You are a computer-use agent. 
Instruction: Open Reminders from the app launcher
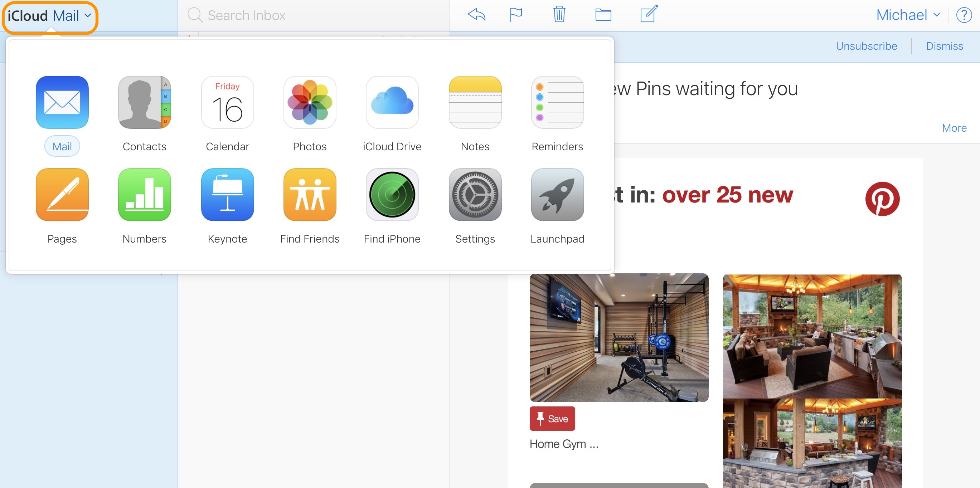tap(557, 102)
